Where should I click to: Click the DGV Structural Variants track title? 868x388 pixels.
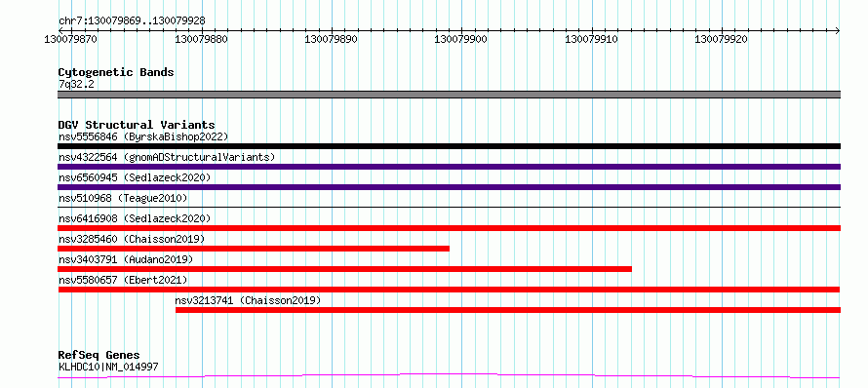coord(137,125)
